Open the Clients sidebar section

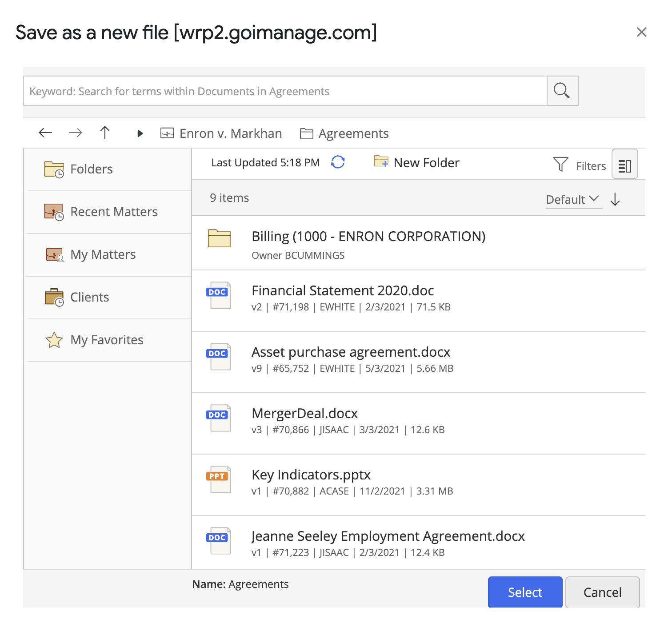pos(89,297)
